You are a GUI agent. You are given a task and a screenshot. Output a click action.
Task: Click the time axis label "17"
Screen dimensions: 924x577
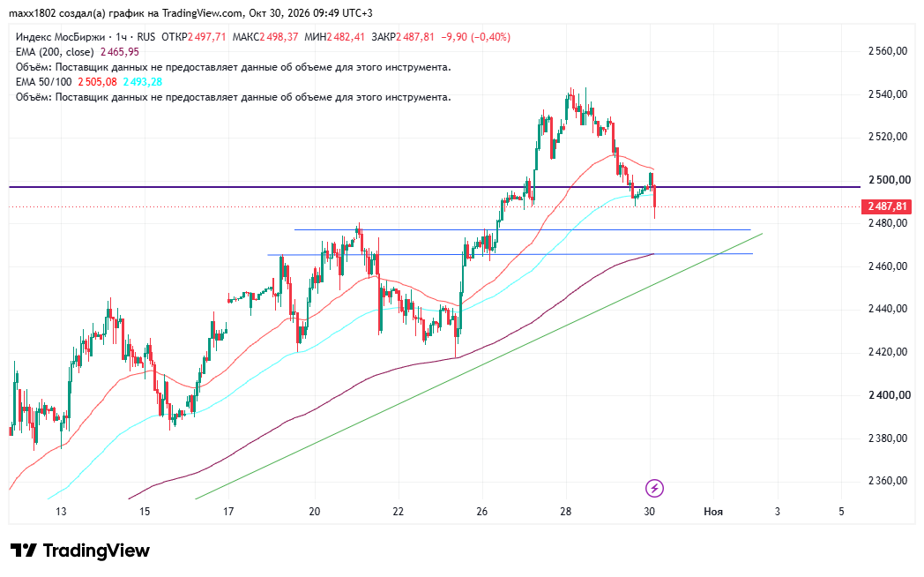tap(228, 512)
